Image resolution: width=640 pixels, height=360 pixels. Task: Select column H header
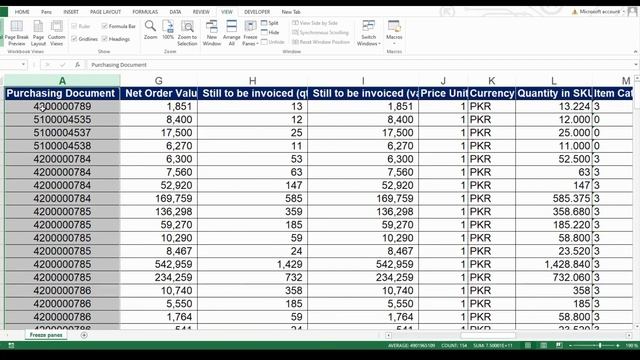click(x=252, y=81)
